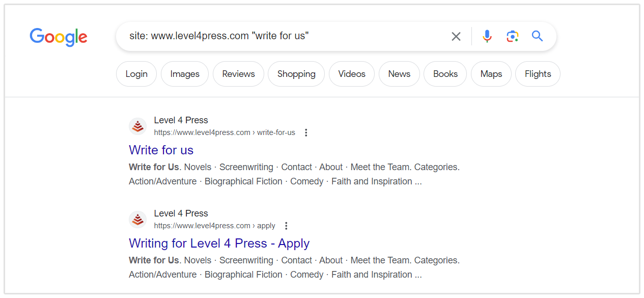The width and height of the screenshot is (644, 298).
Task: Start voice search with microphone icon
Action: pos(487,36)
